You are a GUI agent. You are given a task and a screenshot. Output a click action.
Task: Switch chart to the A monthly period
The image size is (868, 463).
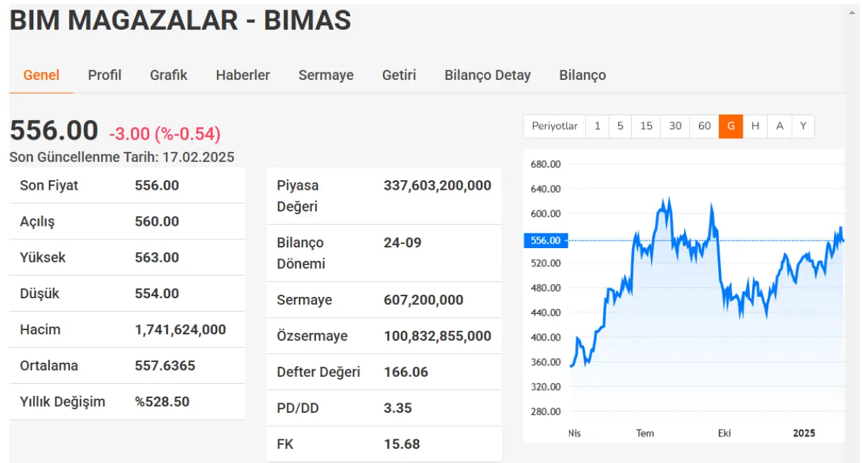[x=779, y=126]
